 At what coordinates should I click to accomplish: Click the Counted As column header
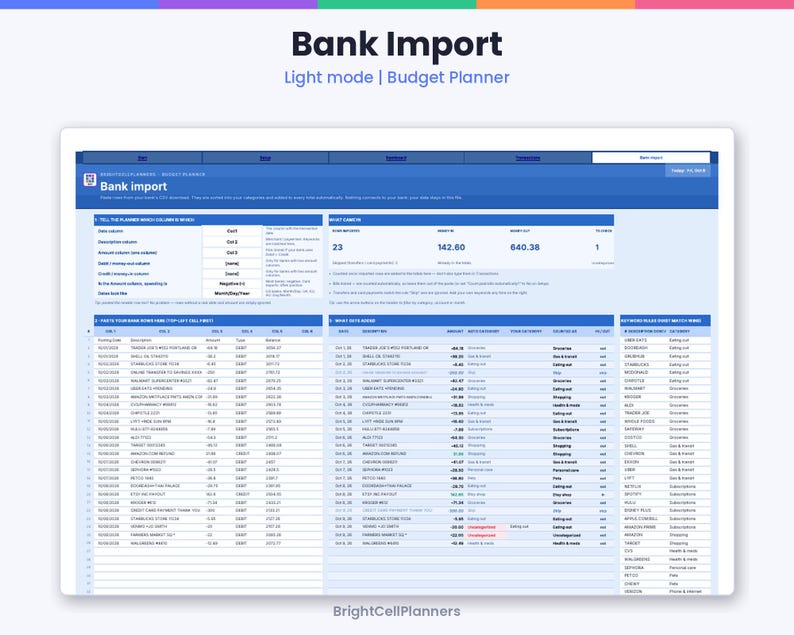pos(565,331)
